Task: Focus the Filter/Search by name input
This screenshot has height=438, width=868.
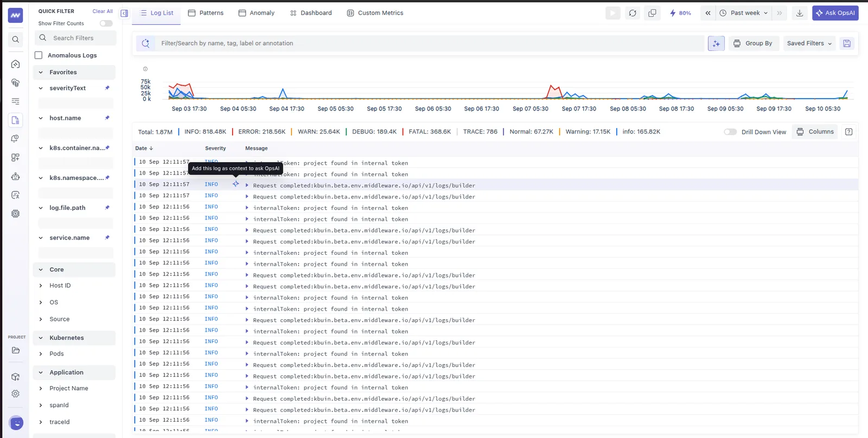Action: (x=429, y=43)
